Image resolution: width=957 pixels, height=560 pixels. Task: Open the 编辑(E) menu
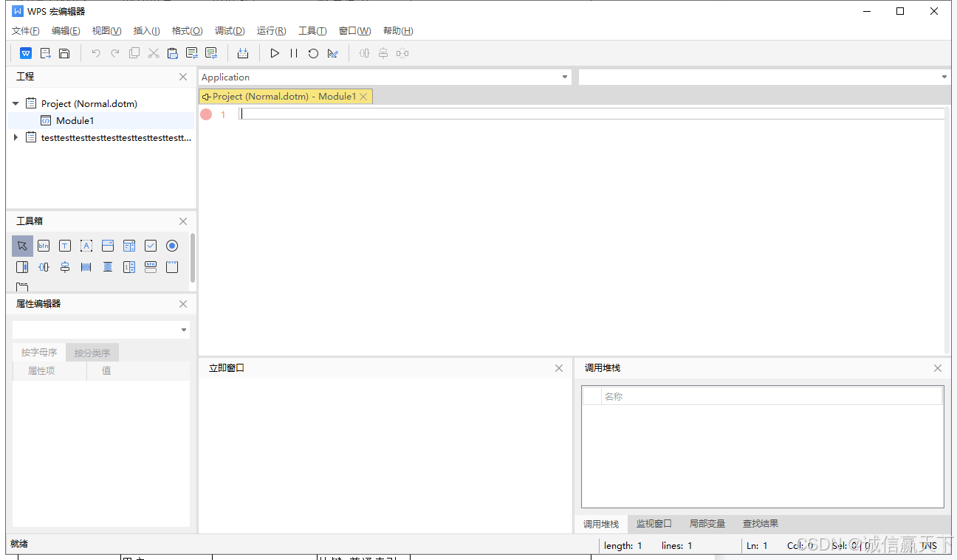tap(66, 31)
